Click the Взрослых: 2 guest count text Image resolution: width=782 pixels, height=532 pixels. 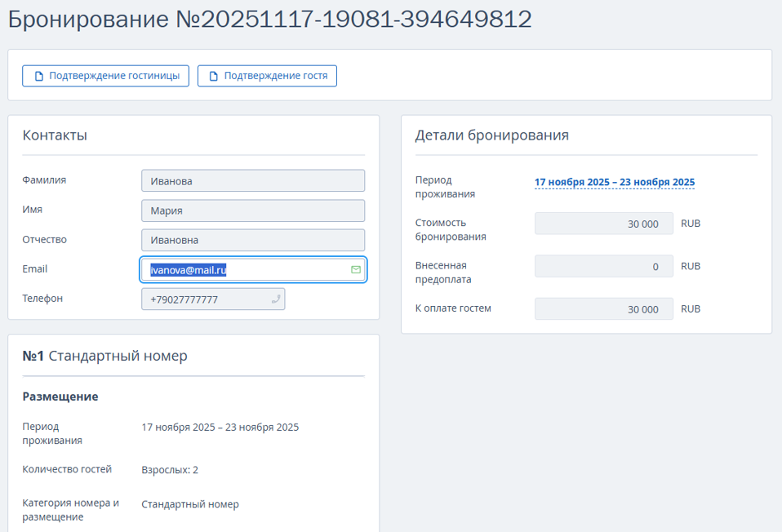170,470
